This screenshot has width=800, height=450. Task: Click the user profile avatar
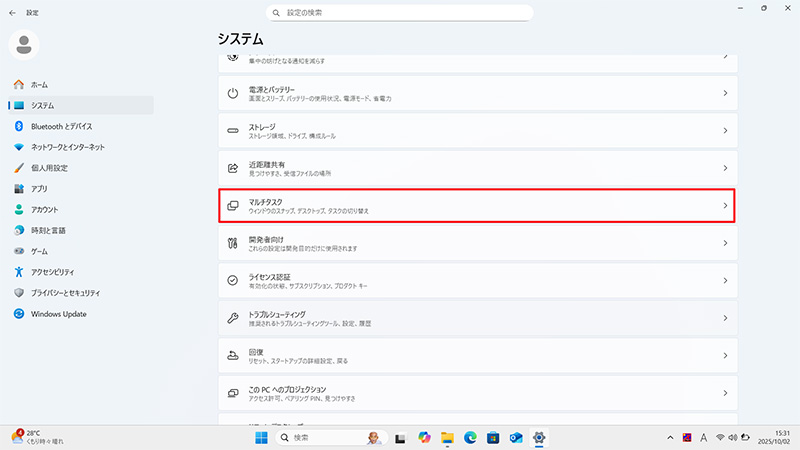[x=25, y=45]
